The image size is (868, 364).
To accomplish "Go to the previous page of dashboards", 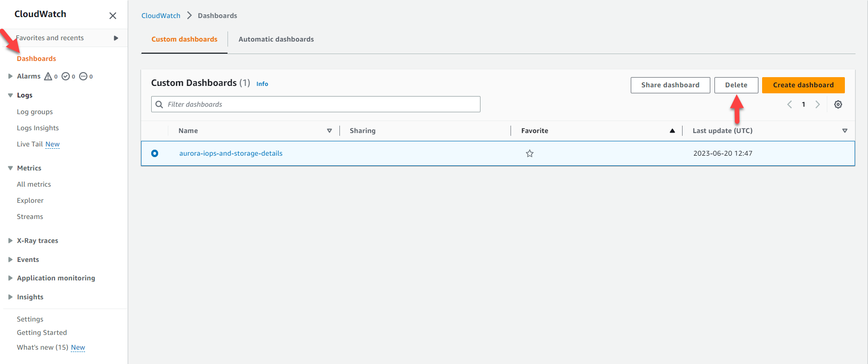I will tap(790, 104).
